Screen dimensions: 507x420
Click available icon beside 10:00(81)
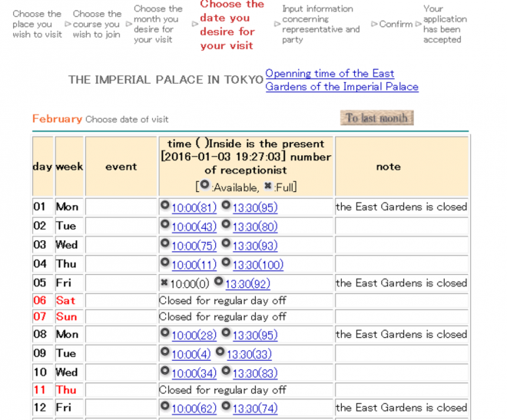[165, 205]
